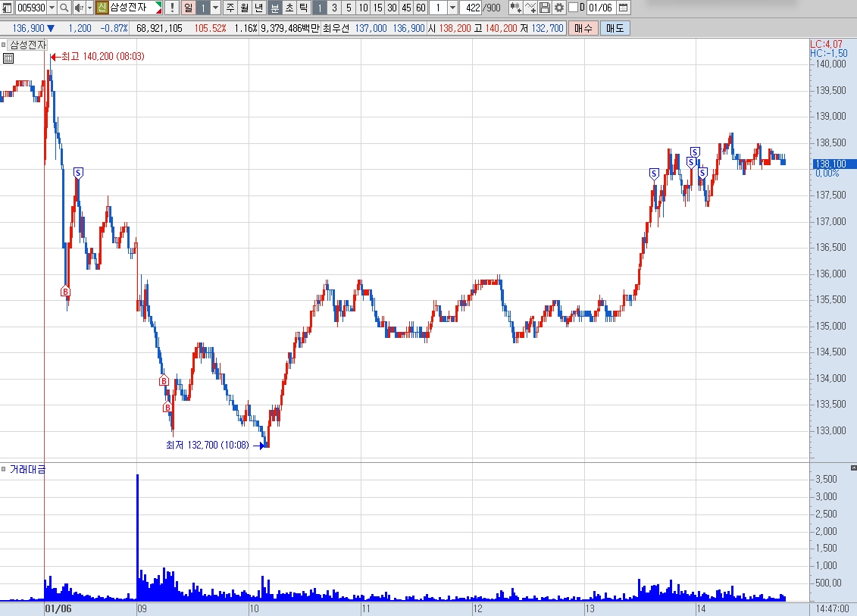Expand the day period number dropdown
This screenshot has height=616, width=857.
(x=215, y=8)
